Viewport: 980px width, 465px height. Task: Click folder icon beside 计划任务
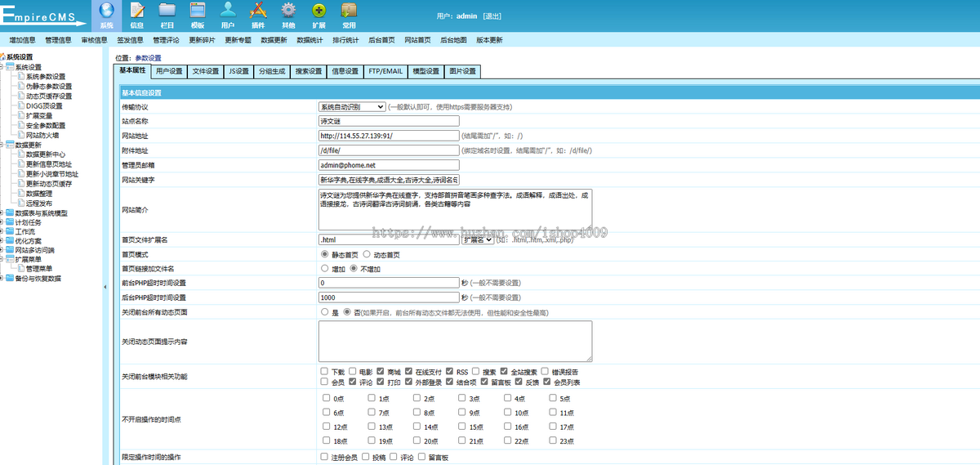(x=10, y=222)
